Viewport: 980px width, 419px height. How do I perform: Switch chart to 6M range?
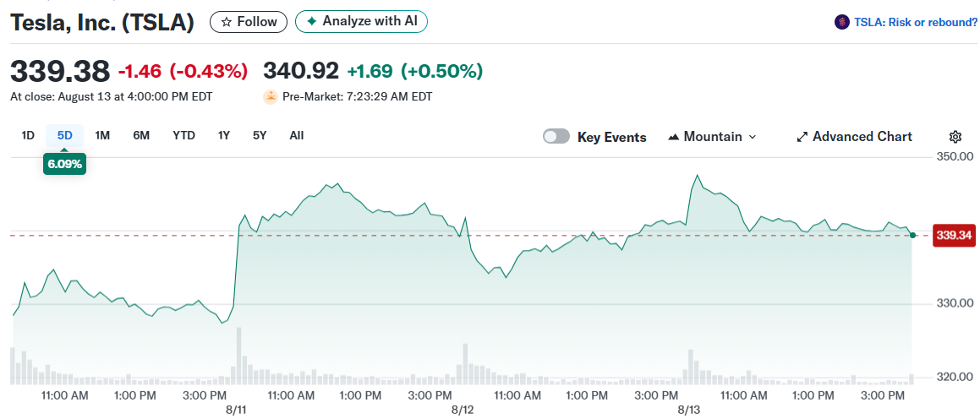pos(141,135)
